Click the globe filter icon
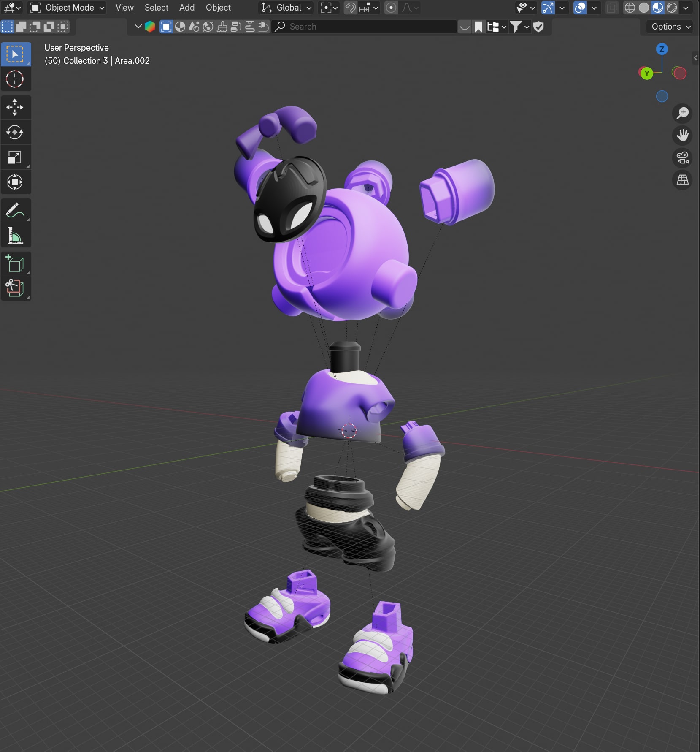Screen dimensions: 700x752 pyautogui.click(x=208, y=27)
